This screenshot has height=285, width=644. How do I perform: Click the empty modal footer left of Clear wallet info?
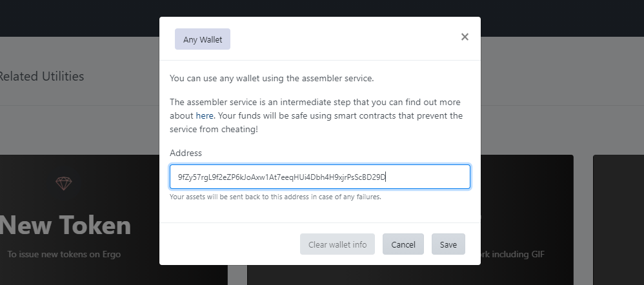pos(229,244)
